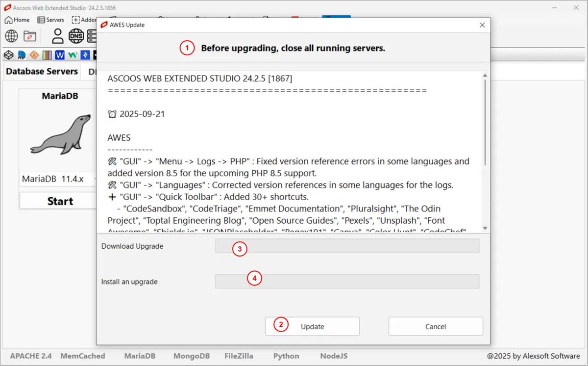Click the CodeIgniter flame icon
This screenshot has width=588, height=366.
click(x=33, y=55)
